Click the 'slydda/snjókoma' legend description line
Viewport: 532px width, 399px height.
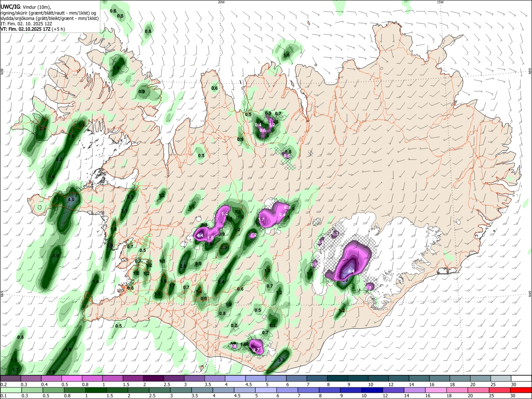(49, 18)
